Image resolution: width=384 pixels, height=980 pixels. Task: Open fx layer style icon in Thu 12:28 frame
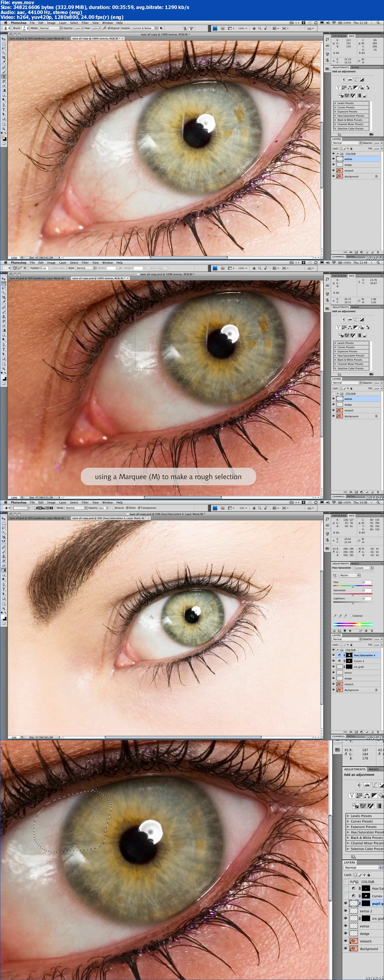350,252
